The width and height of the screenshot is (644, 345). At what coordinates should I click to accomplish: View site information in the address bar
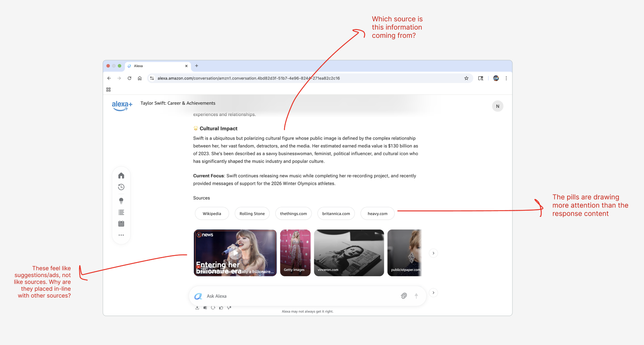[x=152, y=78]
